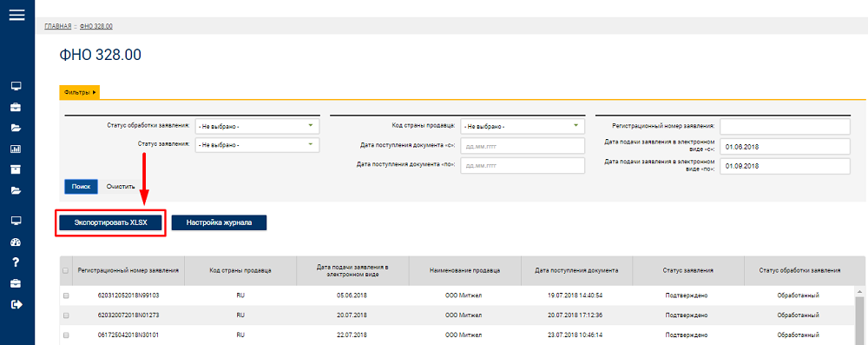Image resolution: width=868 pixels, height=345 pixels.
Task: Click the Экспортировать XLSX button
Action: [111, 223]
